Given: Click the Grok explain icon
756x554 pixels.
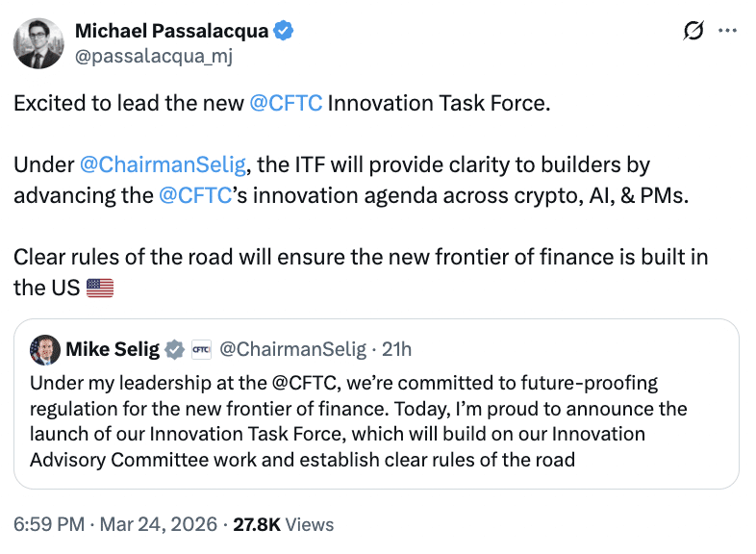Looking at the screenshot, I should (x=693, y=32).
